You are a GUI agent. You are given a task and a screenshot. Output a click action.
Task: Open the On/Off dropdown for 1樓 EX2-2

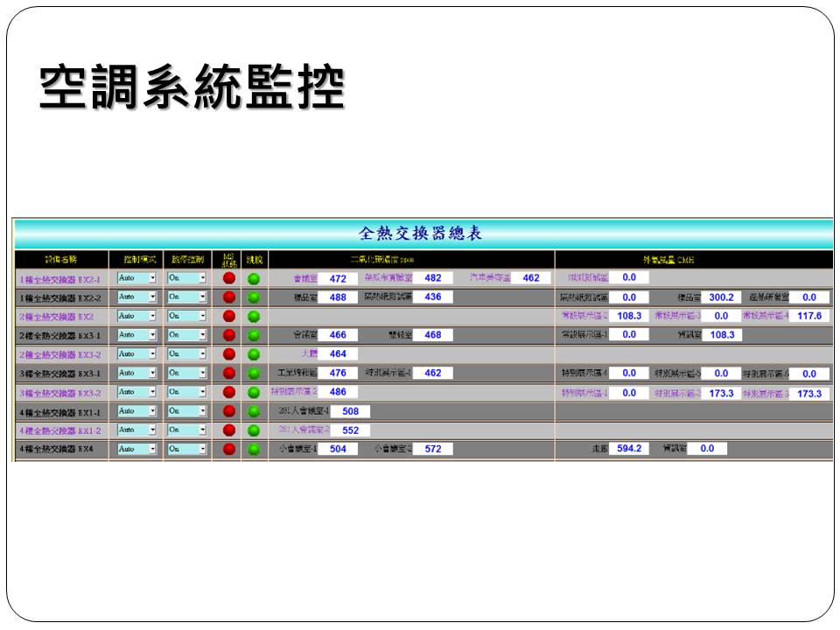coord(187,297)
